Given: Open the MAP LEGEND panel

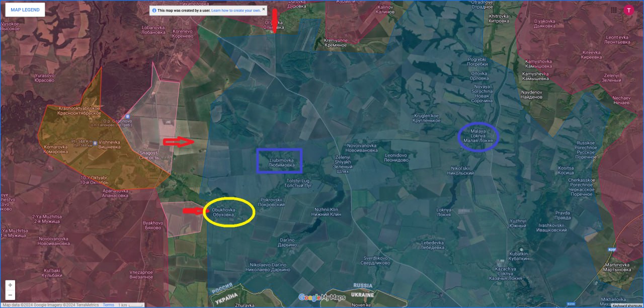Looking at the screenshot, I should 25,10.
